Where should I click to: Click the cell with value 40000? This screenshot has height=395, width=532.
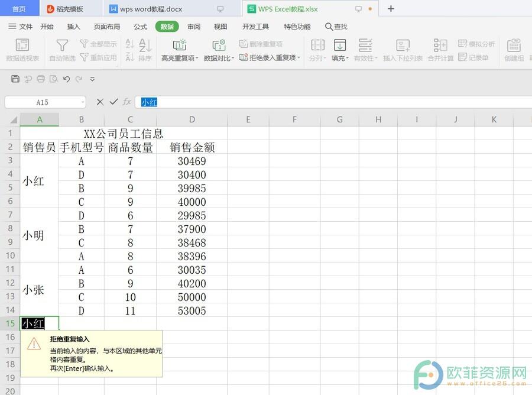point(192,202)
